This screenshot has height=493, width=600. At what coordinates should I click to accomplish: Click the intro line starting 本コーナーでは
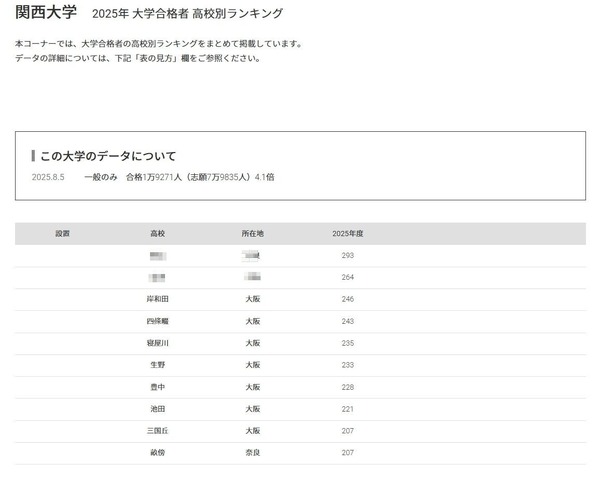159,44
